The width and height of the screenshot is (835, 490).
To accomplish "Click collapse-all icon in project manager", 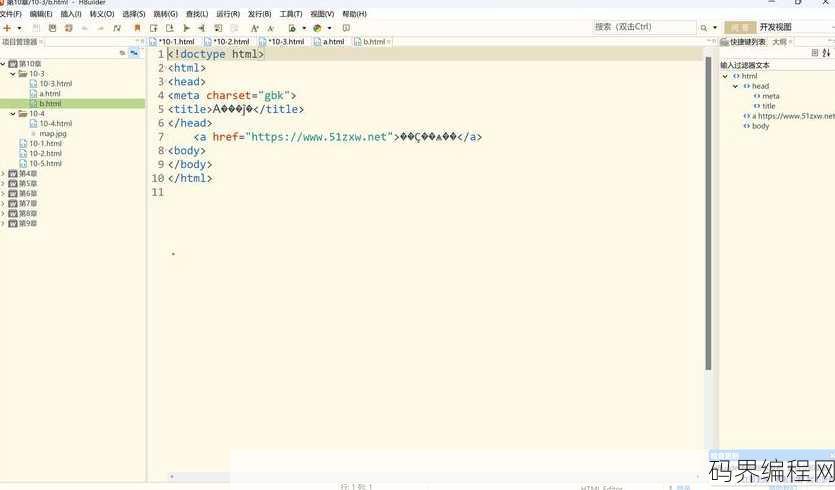I will (x=122, y=53).
